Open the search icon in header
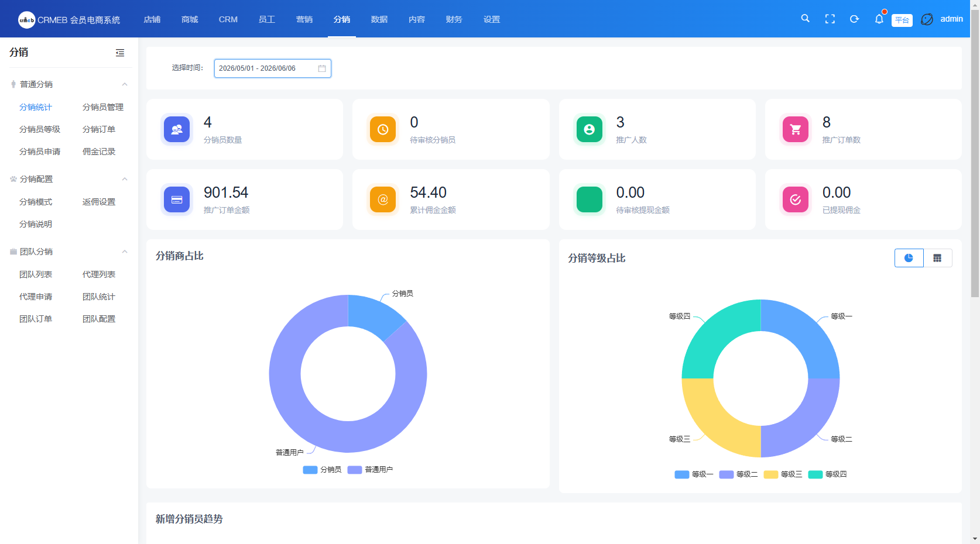 pyautogui.click(x=806, y=19)
